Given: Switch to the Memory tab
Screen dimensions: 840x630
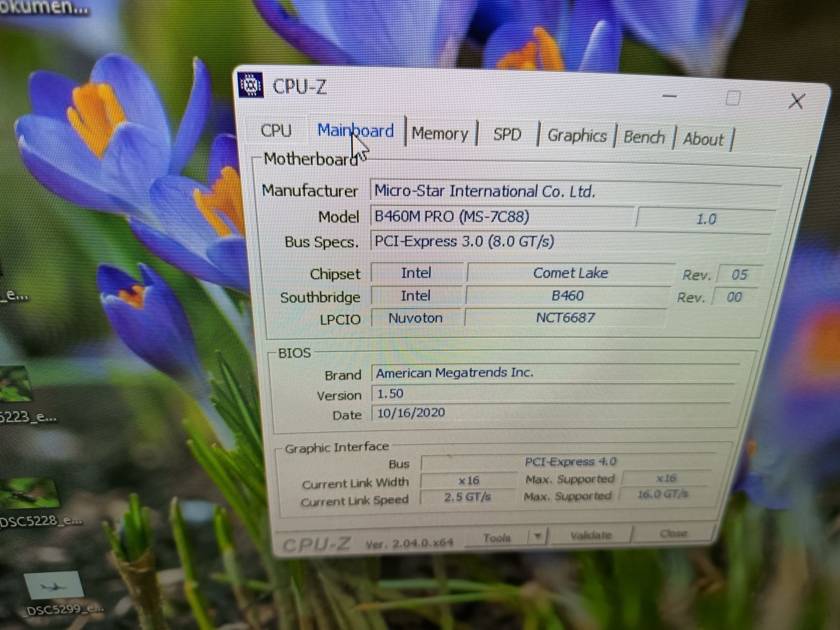Looking at the screenshot, I should [x=440, y=134].
